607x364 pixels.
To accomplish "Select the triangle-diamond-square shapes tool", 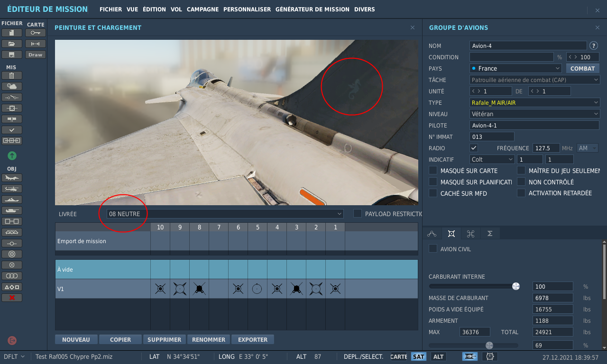I will (x=12, y=287).
